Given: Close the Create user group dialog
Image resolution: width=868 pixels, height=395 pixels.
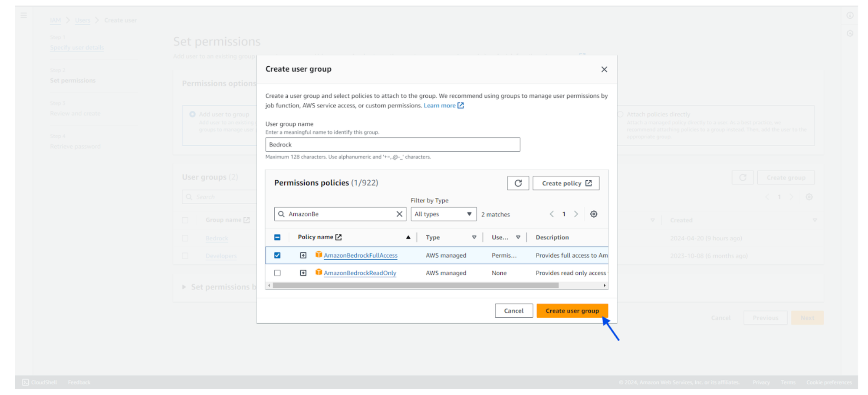Looking at the screenshot, I should (604, 69).
